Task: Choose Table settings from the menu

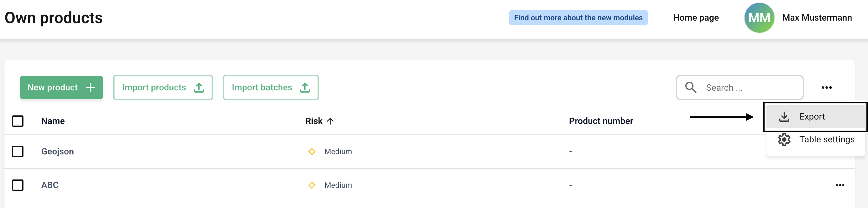Action: click(826, 139)
